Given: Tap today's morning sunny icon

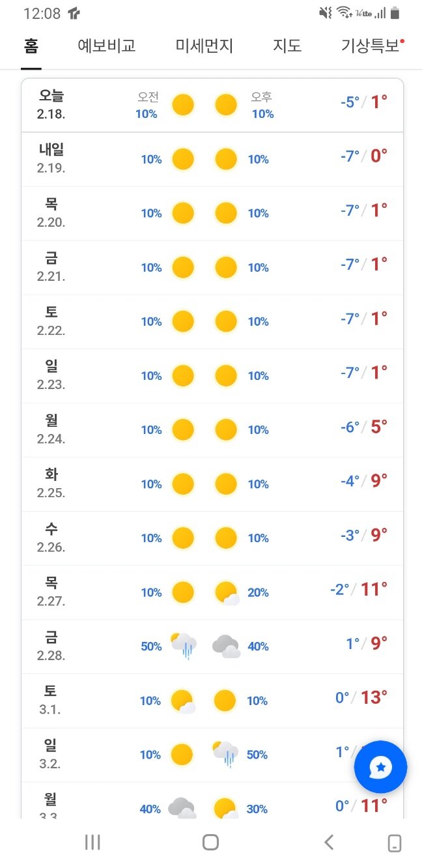Looking at the screenshot, I should click(x=183, y=105).
